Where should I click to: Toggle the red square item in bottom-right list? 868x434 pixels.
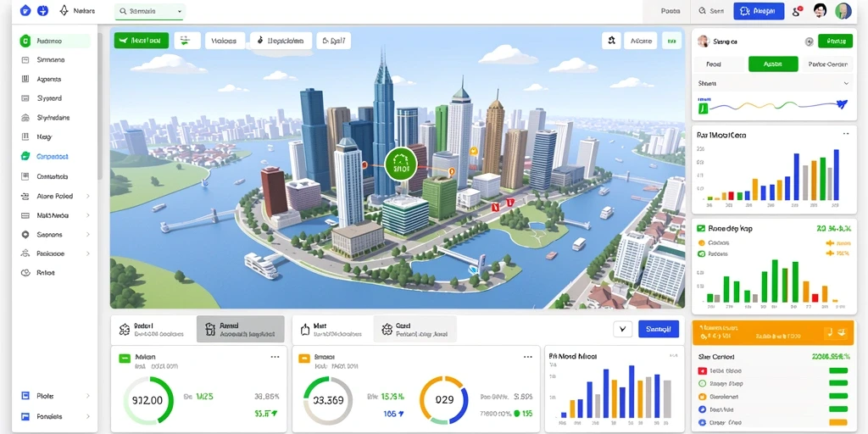click(x=702, y=370)
